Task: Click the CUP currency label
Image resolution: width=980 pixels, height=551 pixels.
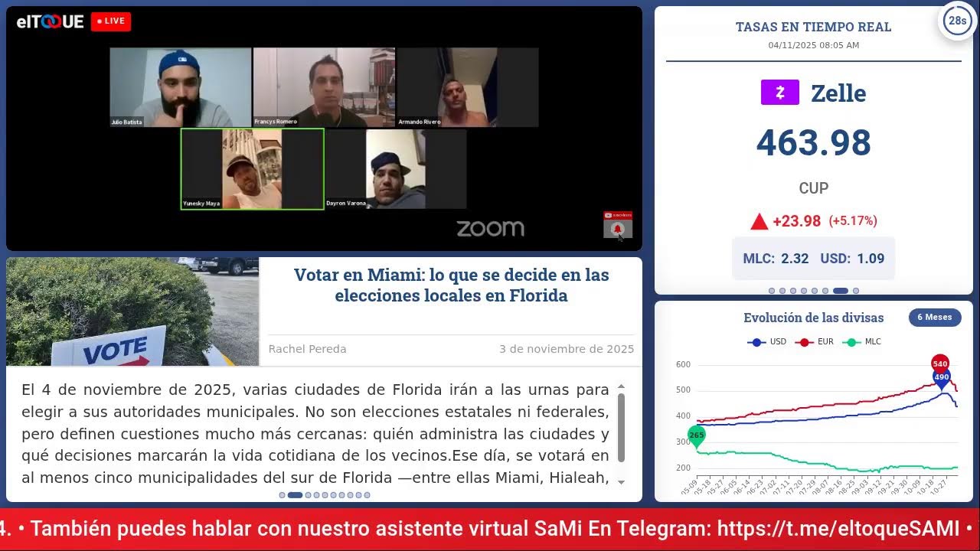Action: pyautogui.click(x=813, y=188)
